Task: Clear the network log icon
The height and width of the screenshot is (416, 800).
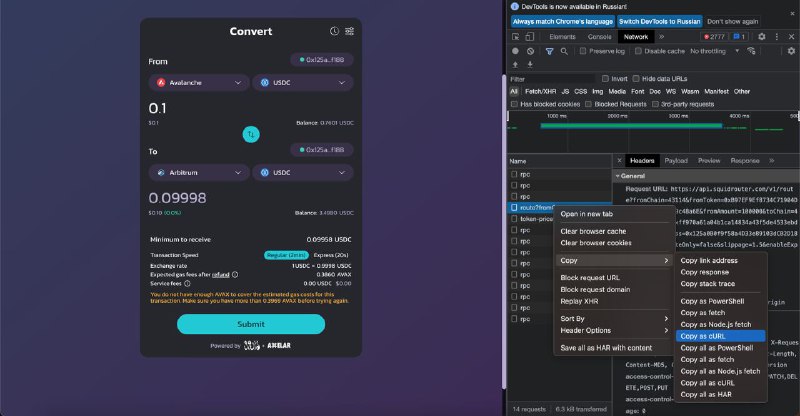Action: click(x=531, y=51)
